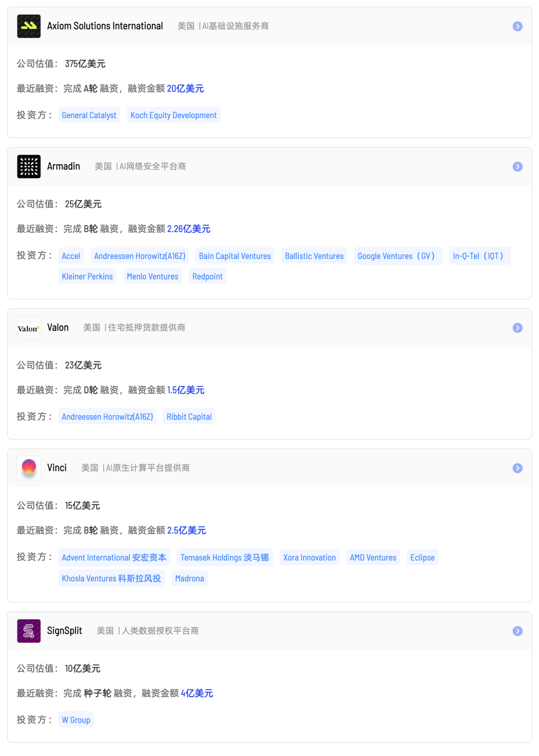Image resolution: width=539 pixels, height=756 pixels.
Task: Click funding amount 2.5亿美元 for Vinci
Action: click(187, 530)
